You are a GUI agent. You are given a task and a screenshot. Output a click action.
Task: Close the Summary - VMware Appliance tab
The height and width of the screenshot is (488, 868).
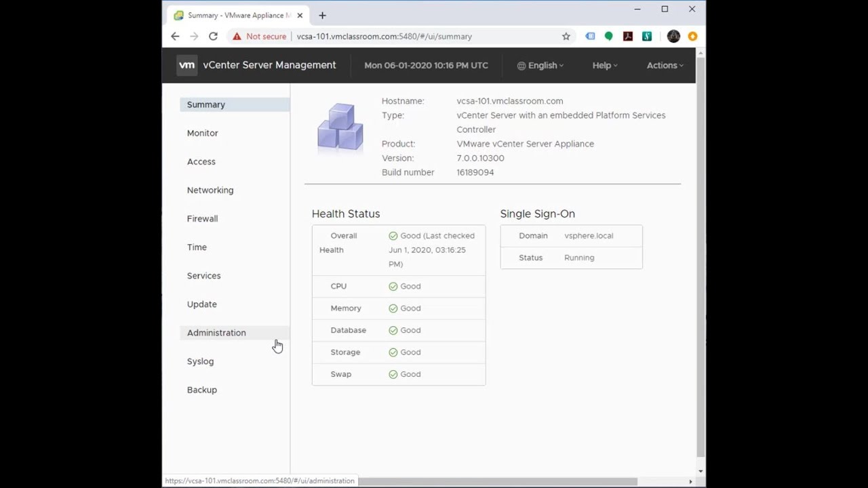[x=300, y=15]
